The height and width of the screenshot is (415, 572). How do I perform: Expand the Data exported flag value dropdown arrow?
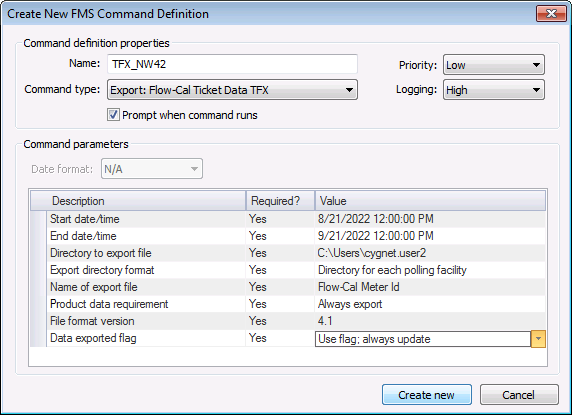(x=538, y=339)
